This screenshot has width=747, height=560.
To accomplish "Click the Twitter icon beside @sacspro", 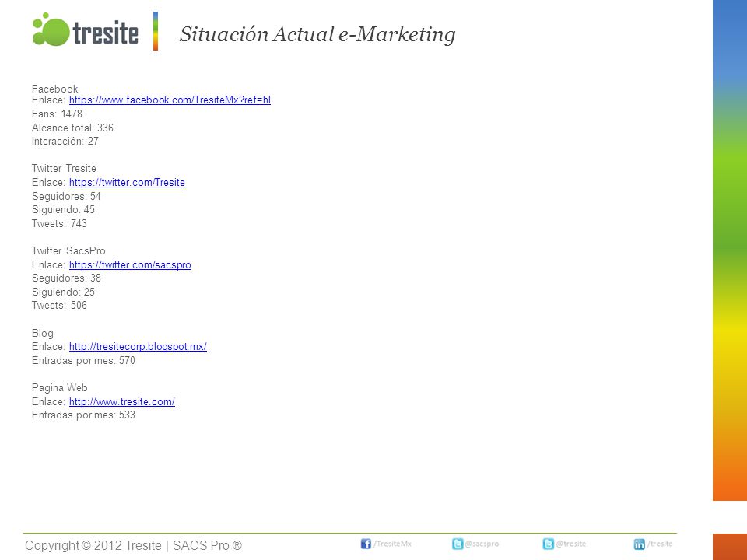I will click(458, 544).
